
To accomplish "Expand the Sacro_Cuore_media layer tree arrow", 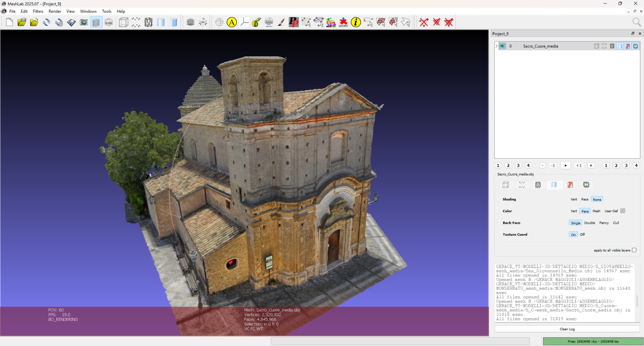I will [x=496, y=46].
